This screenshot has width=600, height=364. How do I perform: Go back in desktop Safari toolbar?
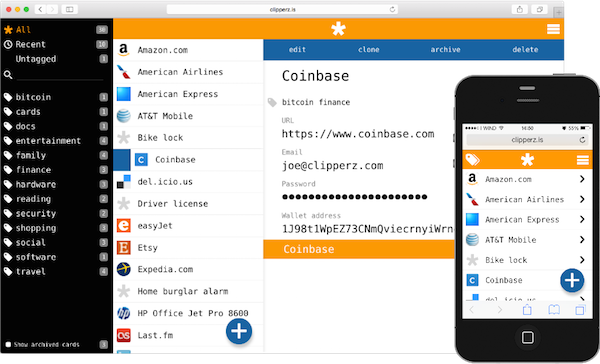40,9
